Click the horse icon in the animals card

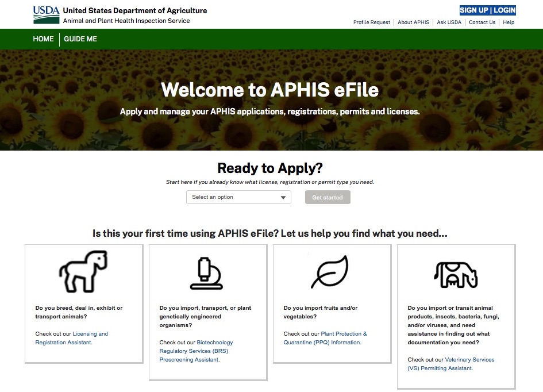click(83, 271)
